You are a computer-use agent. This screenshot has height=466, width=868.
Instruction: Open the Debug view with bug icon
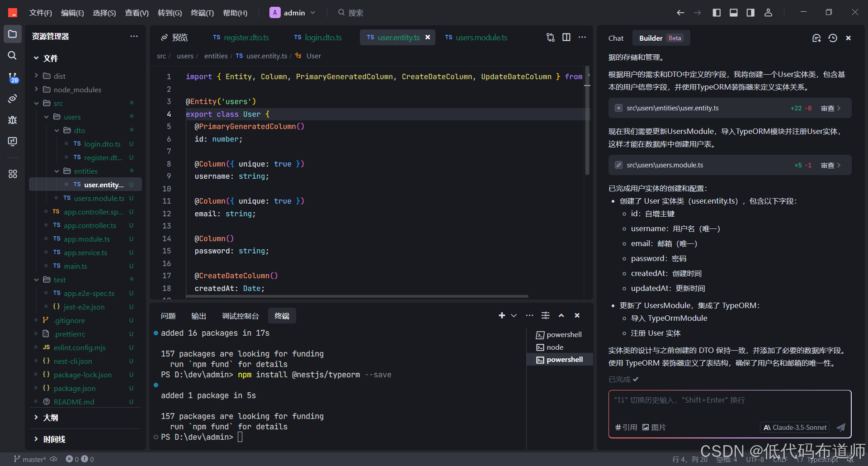point(13,120)
